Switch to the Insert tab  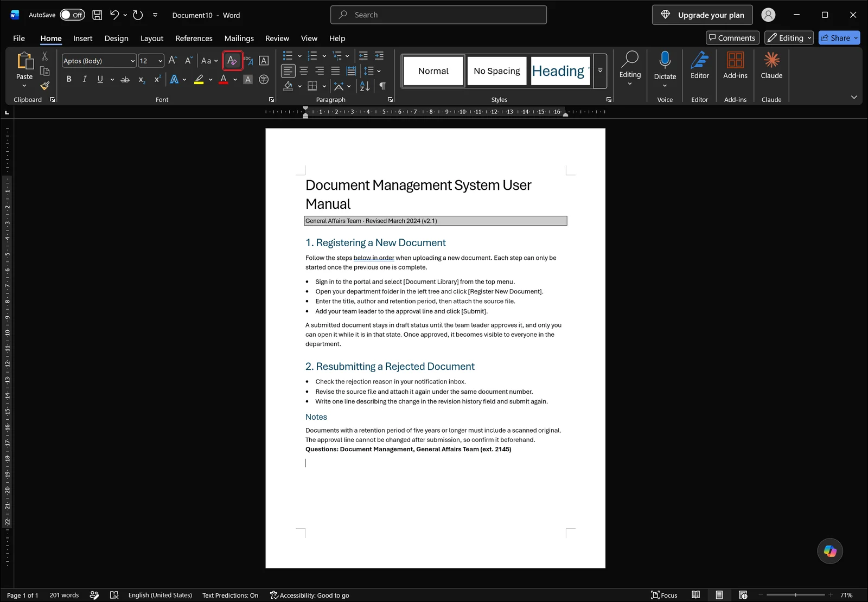tap(82, 39)
